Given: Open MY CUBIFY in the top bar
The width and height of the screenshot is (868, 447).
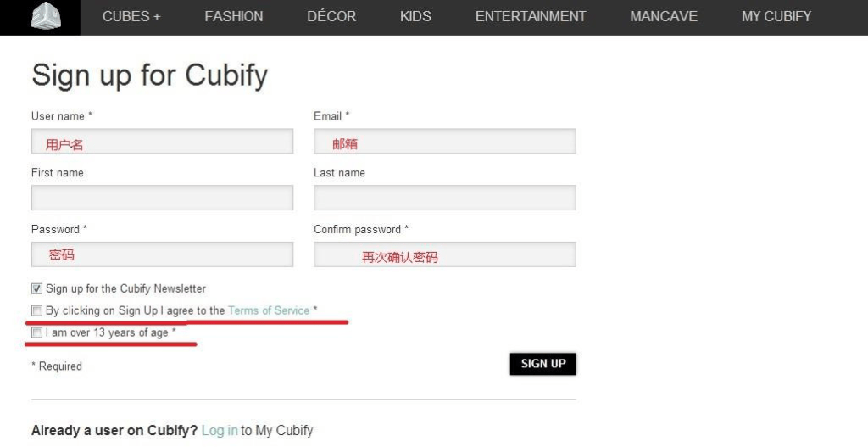Looking at the screenshot, I should coord(776,16).
